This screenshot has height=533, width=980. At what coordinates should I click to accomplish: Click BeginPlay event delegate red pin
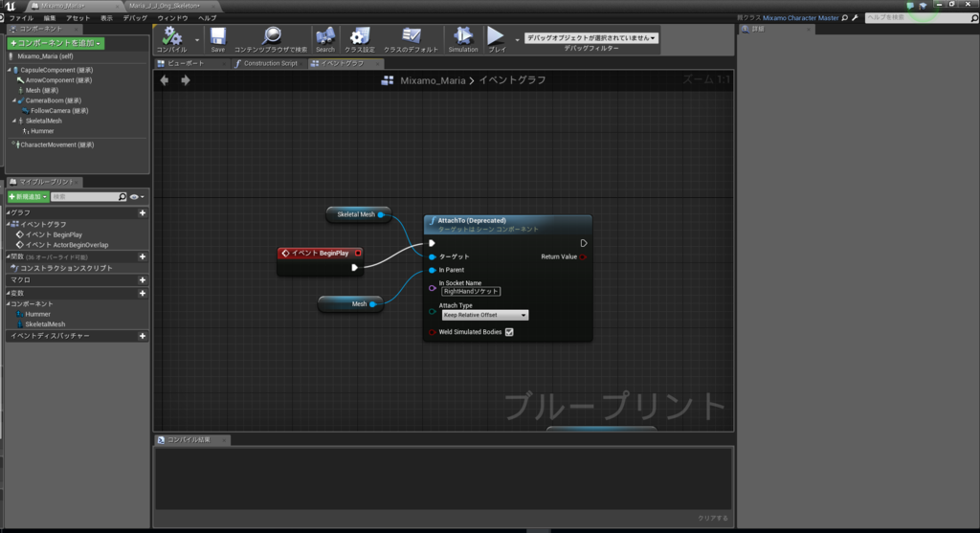coord(358,253)
